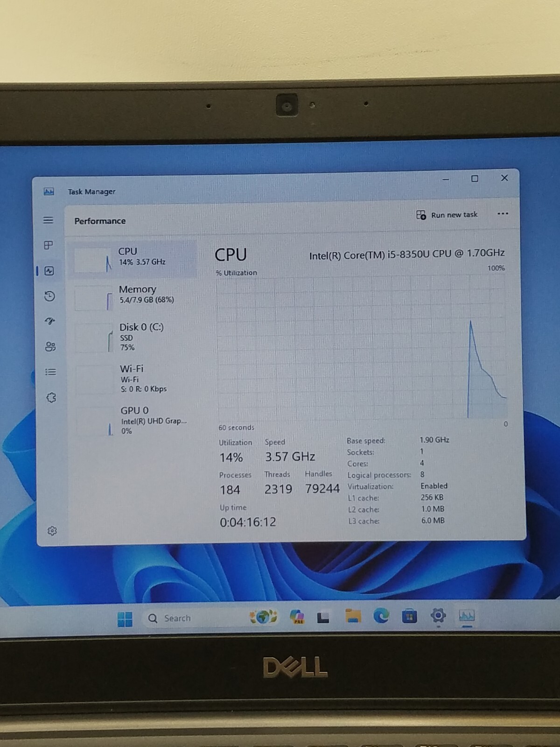560x747 pixels.
Task: Open Task Manager Settings gear icon
Action: tap(52, 531)
